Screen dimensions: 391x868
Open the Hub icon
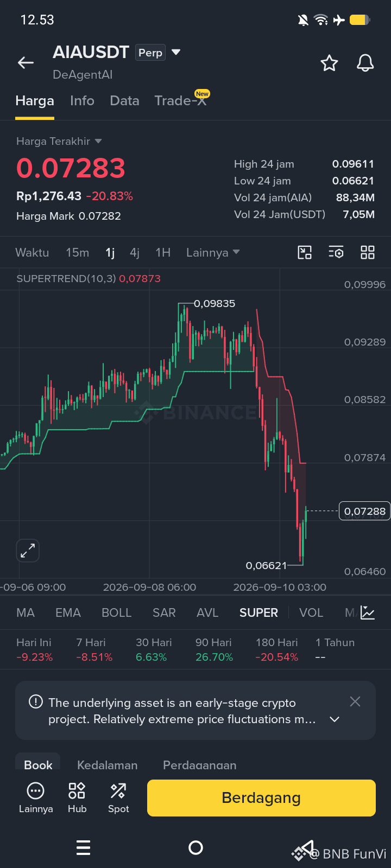(x=77, y=797)
